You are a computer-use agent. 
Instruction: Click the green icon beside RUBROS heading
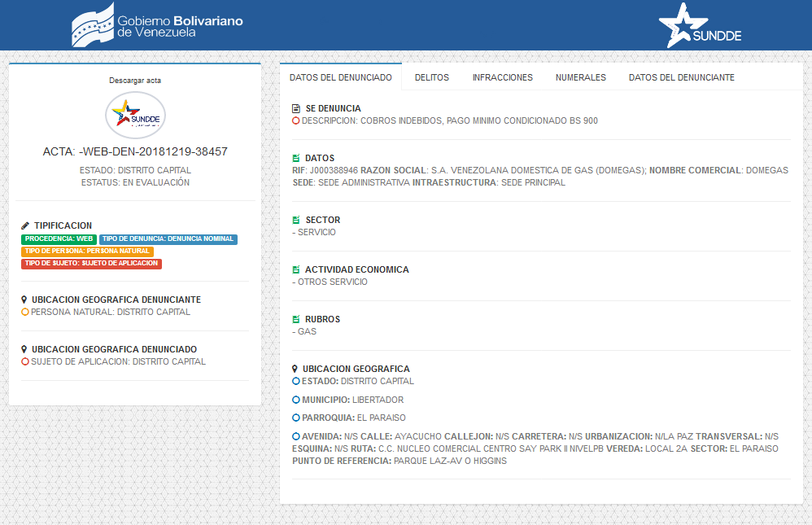296,319
